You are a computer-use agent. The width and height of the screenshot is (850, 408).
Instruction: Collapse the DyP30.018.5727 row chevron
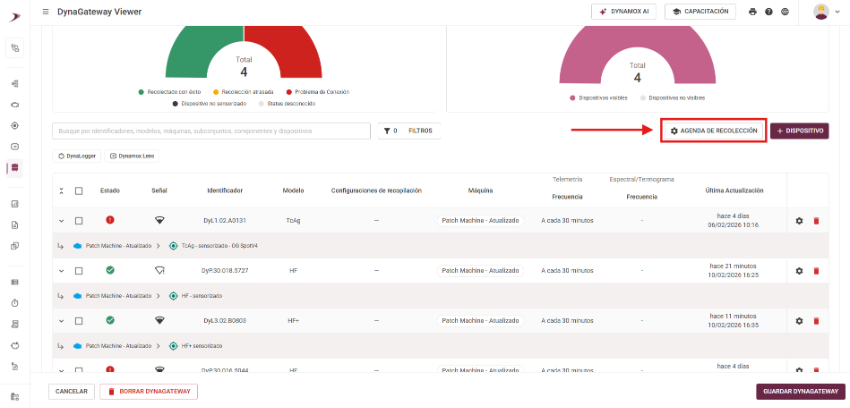61,270
